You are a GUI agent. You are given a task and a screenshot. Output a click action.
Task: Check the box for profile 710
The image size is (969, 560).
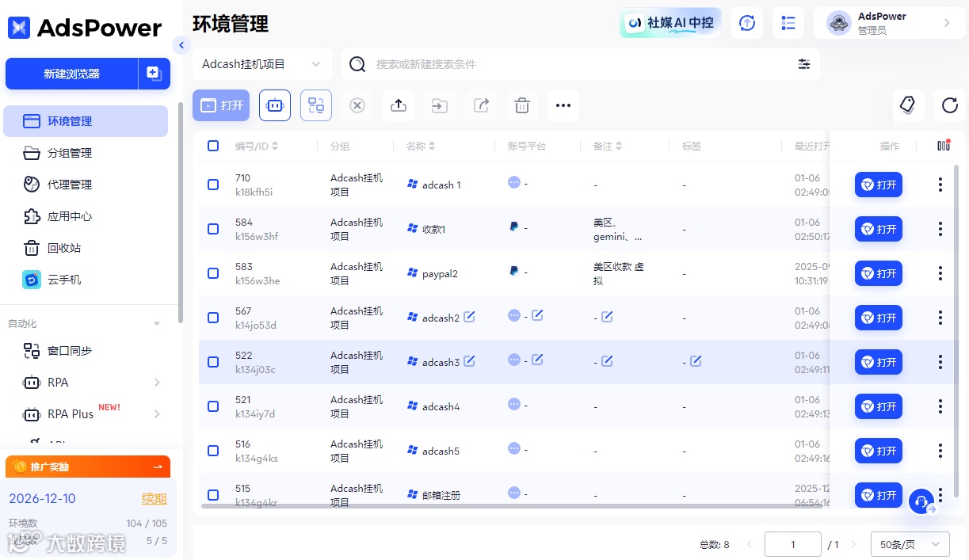pos(213,185)
